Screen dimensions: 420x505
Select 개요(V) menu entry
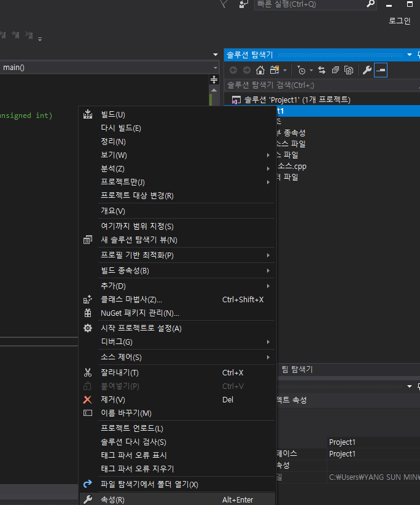(113, 211)
